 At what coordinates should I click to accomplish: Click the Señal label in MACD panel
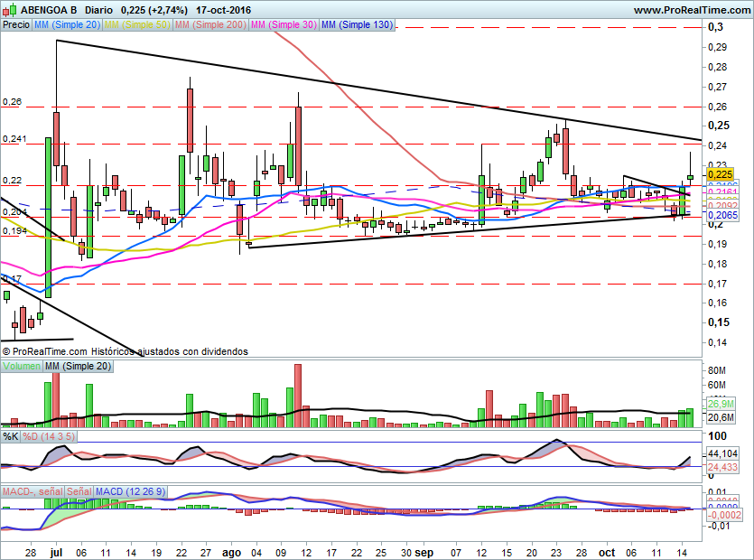(x=79, y=491)
